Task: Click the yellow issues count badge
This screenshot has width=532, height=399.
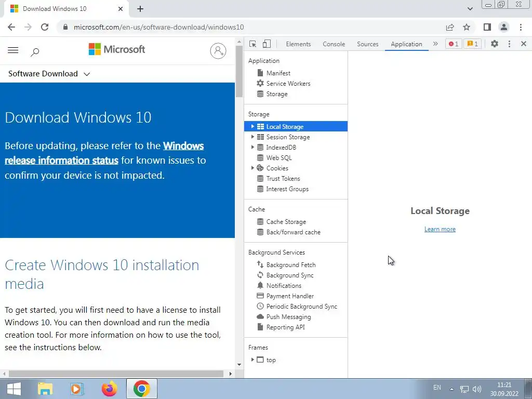Action: click(472, 44)
